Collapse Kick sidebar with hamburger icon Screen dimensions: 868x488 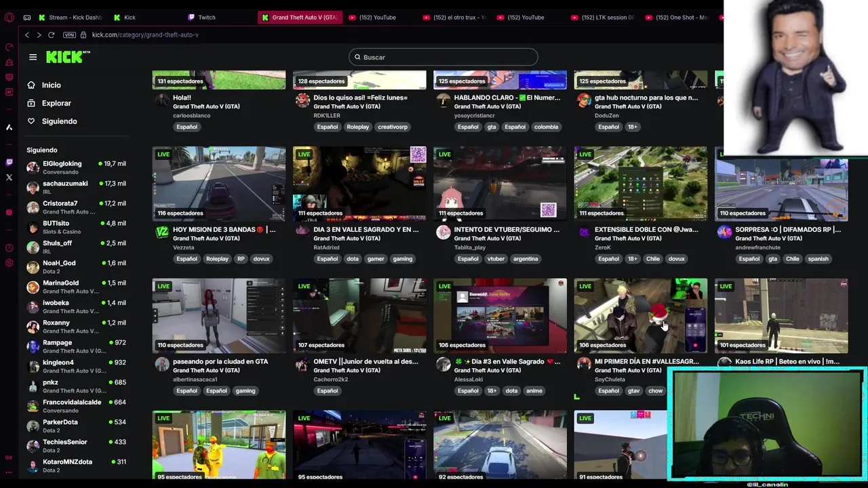33,57
